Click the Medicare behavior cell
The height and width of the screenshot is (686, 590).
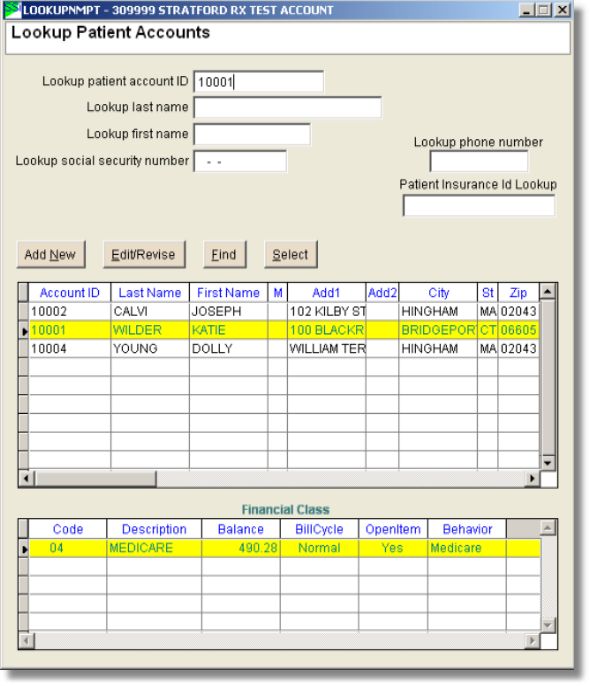tap(467, 548)
